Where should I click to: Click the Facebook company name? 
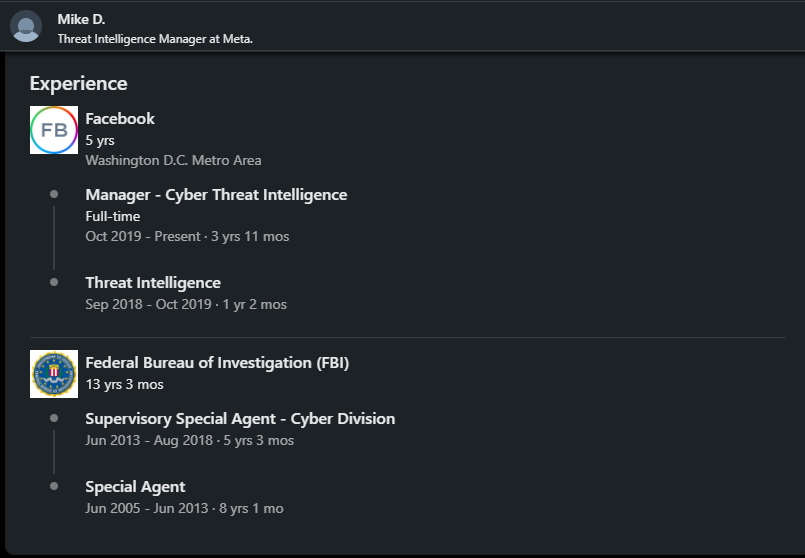point(120,118)
